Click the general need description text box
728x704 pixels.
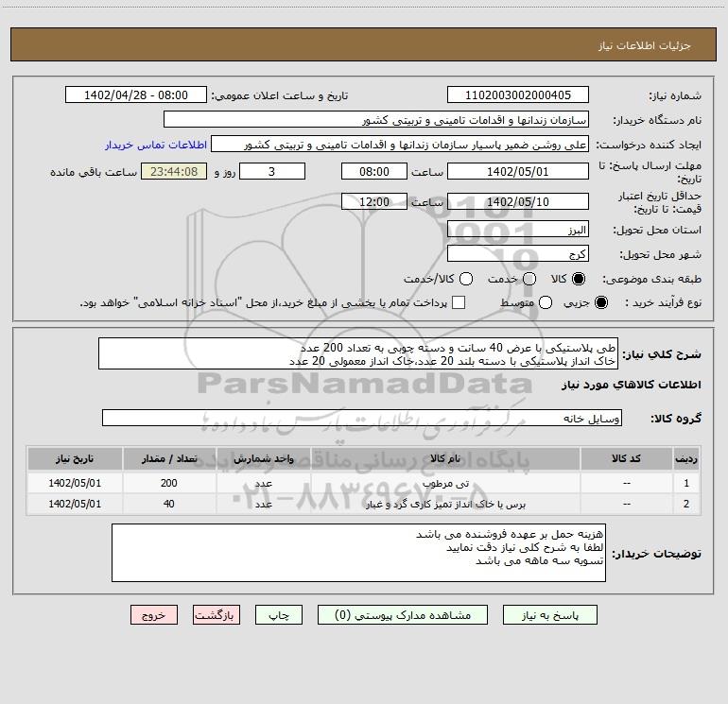358,353
